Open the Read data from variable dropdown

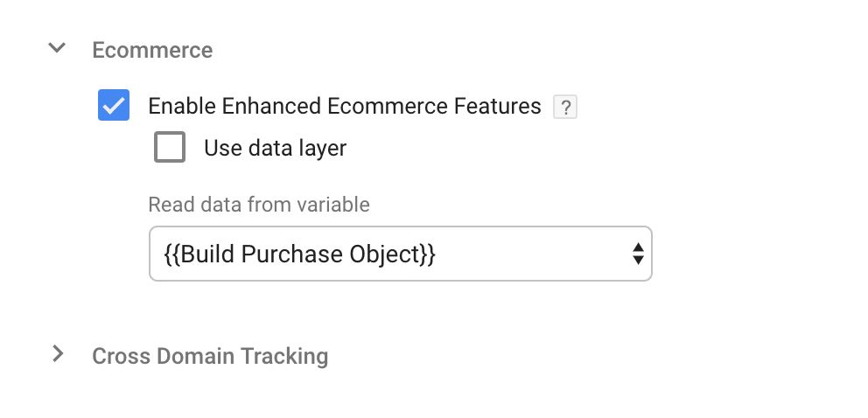(x=400, y=254)
